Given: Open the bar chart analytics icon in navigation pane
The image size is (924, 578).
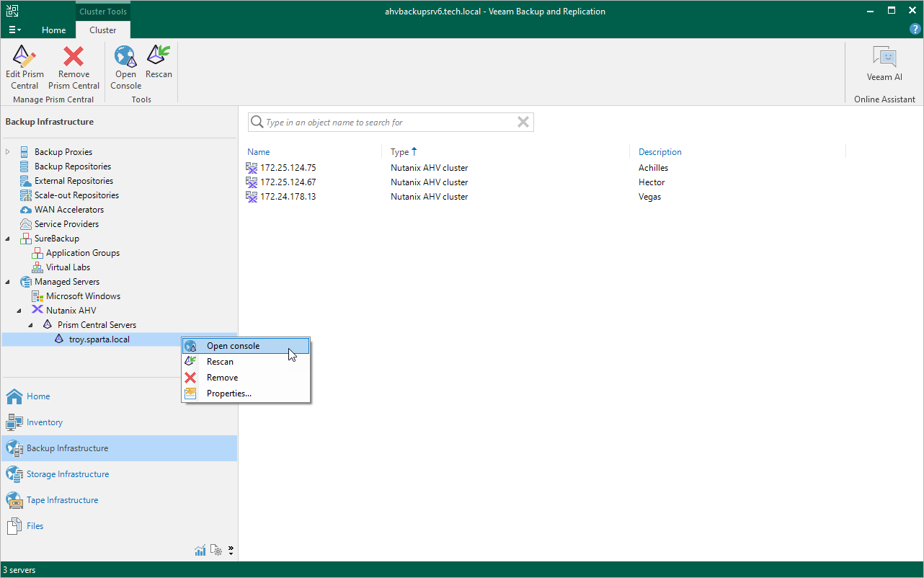Looking at the screenshot, I should pyautogui.click(x=200, y=551).
